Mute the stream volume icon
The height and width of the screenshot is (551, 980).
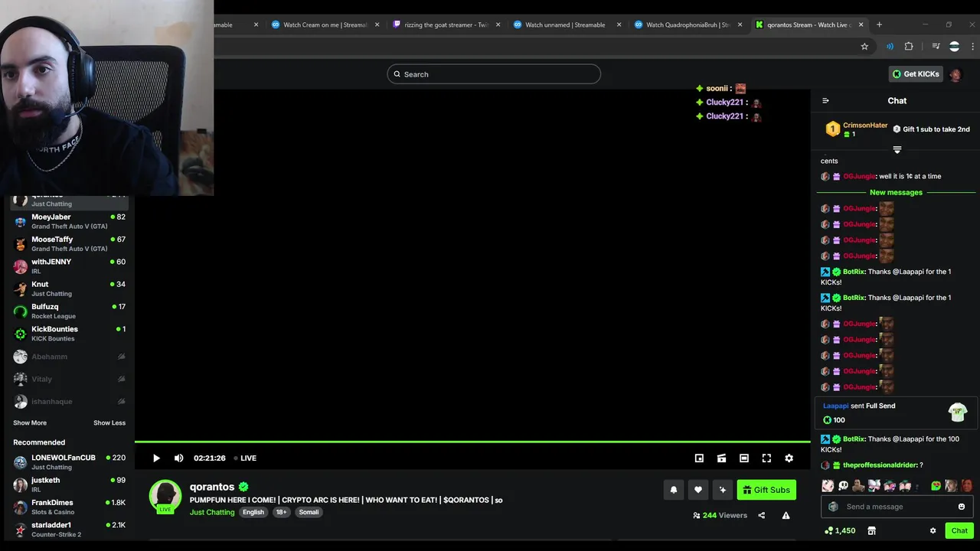[178, 458]
